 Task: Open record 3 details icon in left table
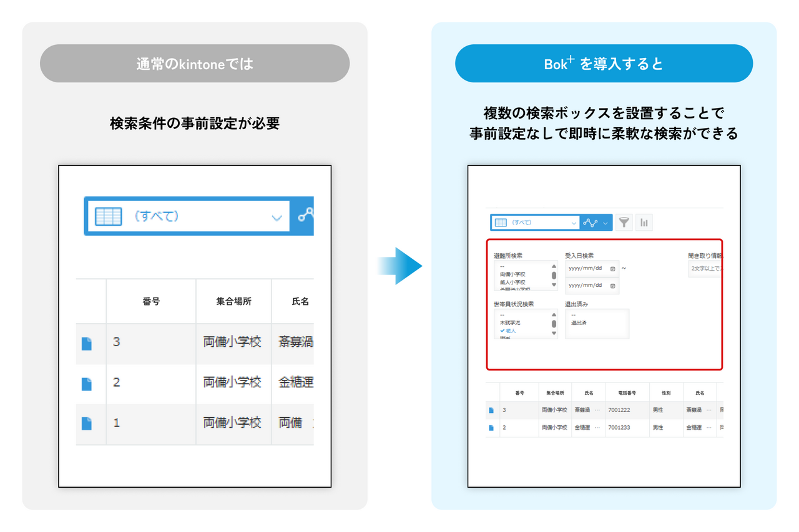(87, 344)
